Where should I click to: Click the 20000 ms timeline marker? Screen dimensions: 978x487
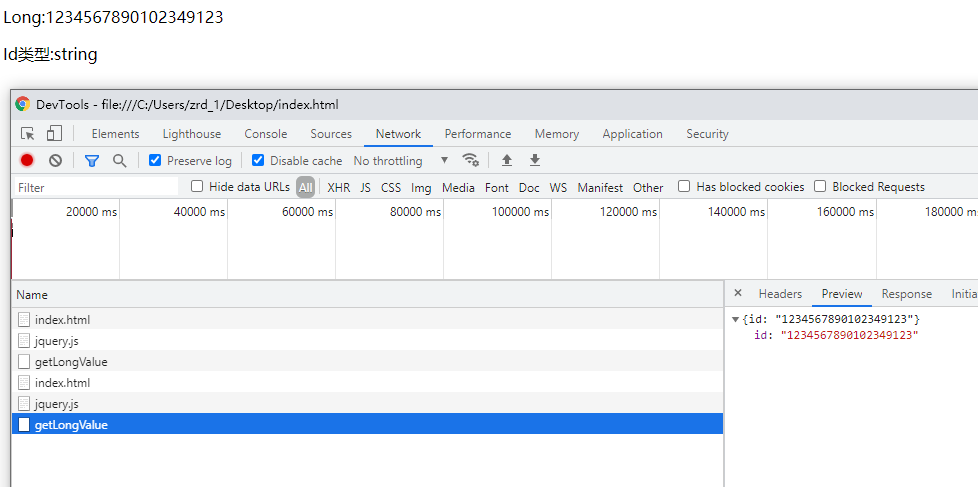tap(91, 212)
